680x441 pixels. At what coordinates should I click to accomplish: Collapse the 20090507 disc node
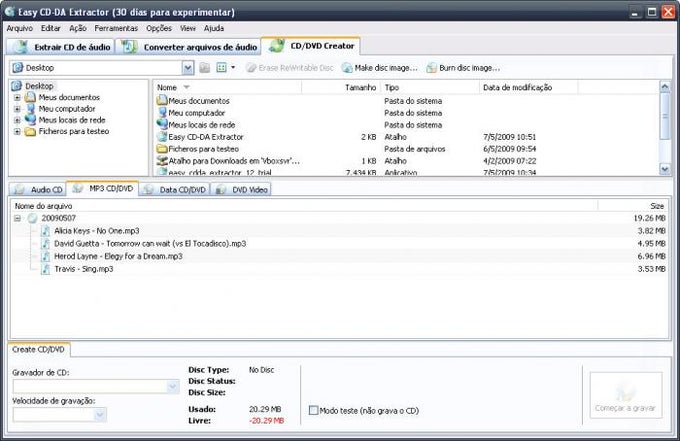(x=17, y=218)
